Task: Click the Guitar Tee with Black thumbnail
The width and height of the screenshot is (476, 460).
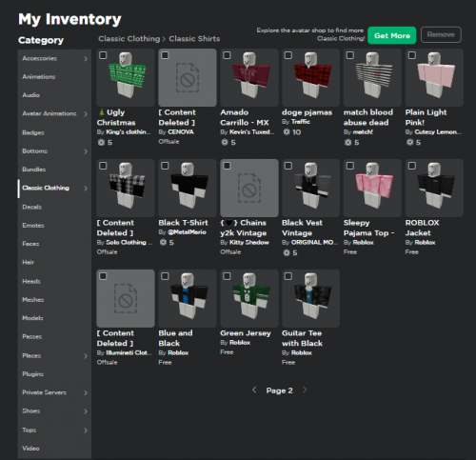Action: coord(310,298)
